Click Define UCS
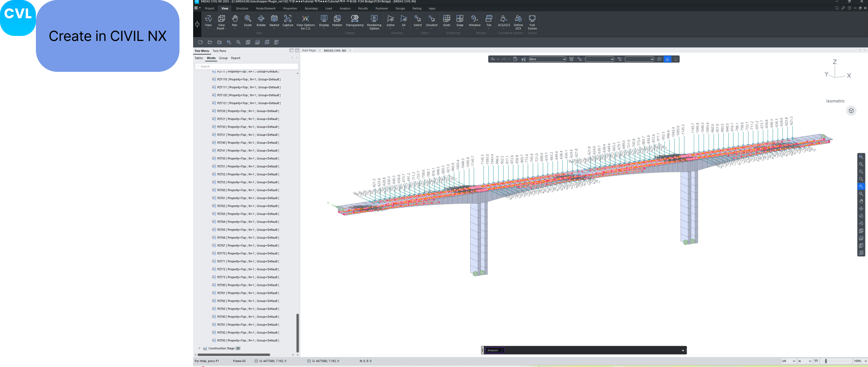 coord(518,22)
